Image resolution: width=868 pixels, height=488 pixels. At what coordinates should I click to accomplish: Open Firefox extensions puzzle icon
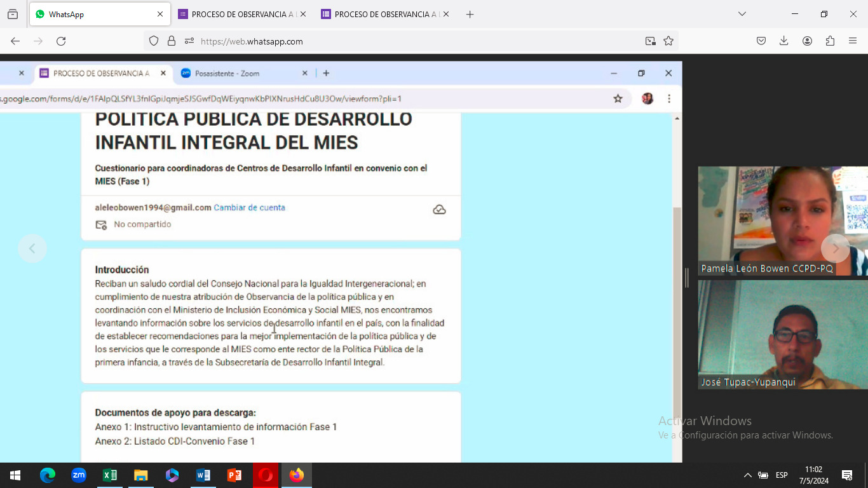click(x=830, y=41)
